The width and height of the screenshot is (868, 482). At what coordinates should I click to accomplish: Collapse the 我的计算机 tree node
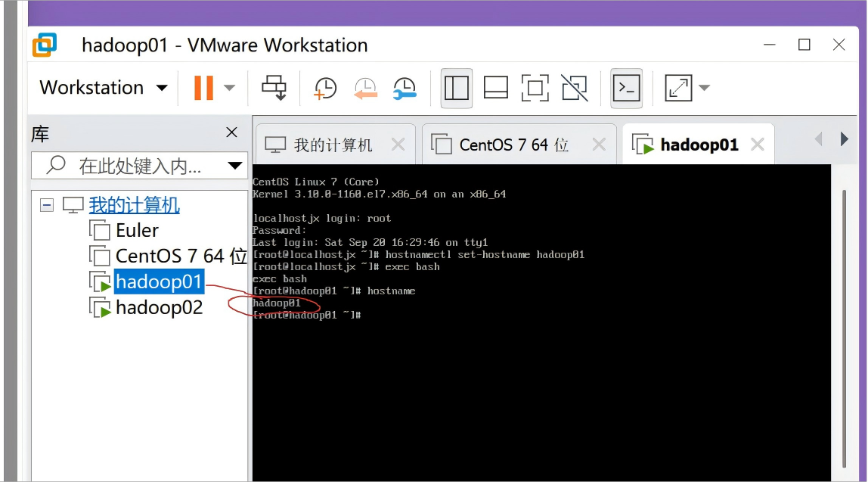point(47,205)
